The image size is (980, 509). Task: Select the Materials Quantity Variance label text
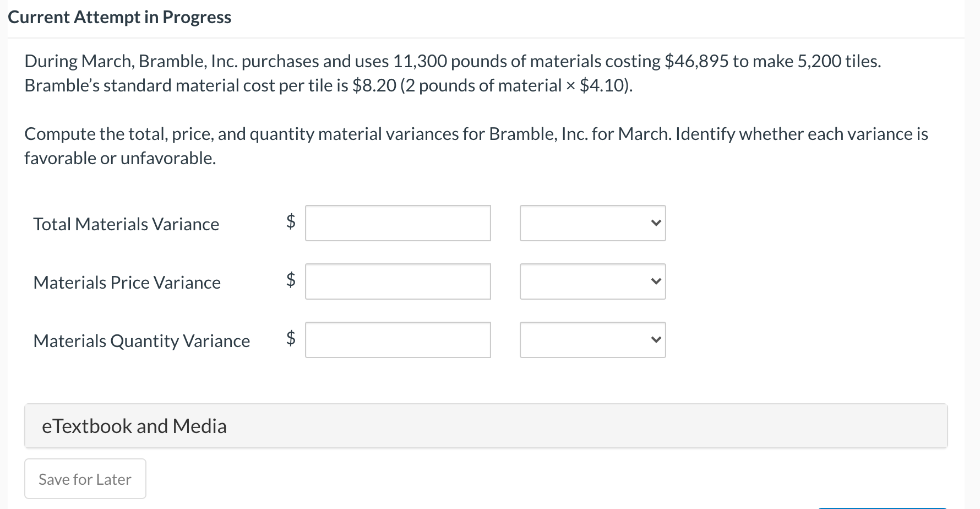click(x=141, y=340)
